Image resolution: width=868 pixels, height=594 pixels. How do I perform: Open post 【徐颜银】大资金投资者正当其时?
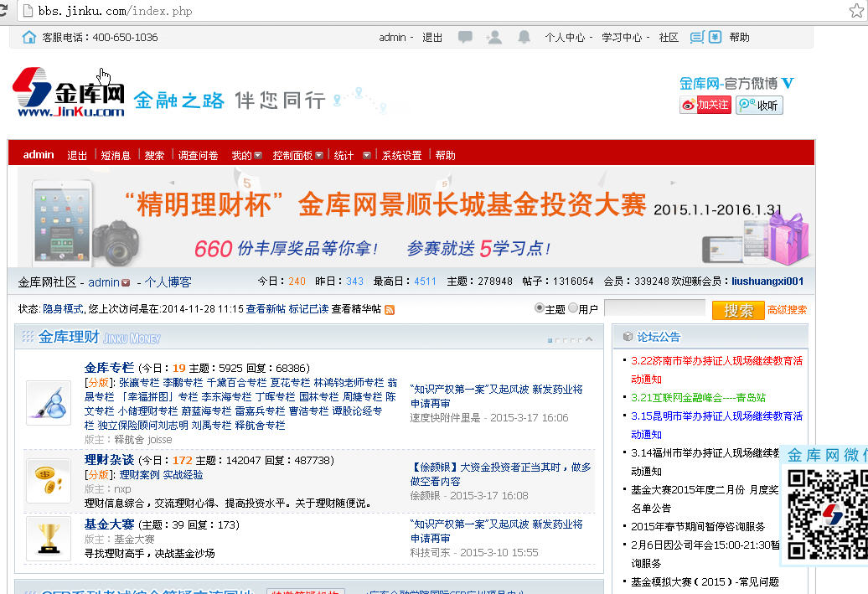(x=500, y=474)
